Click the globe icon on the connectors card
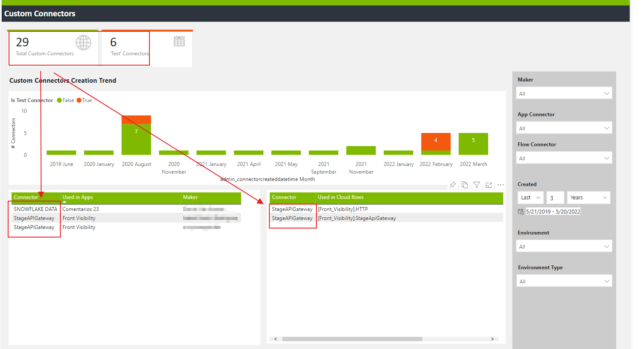Image resolution: width=644 pixels, height=349 pixels. (x=83, y=42)
